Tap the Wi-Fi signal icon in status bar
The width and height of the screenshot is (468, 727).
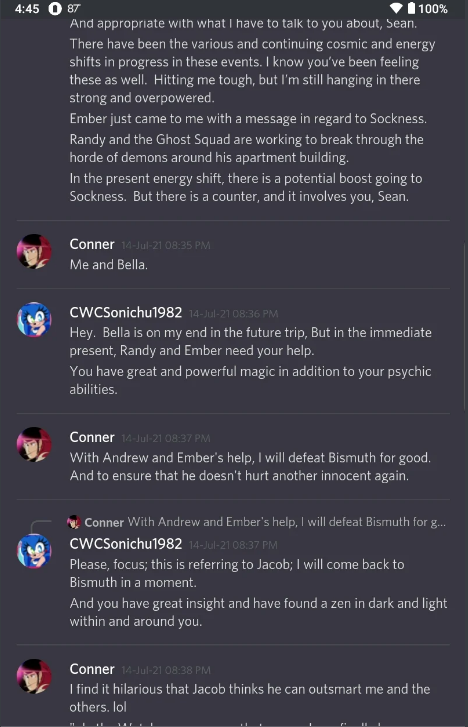pyautogui.click(x=396, y=8)
